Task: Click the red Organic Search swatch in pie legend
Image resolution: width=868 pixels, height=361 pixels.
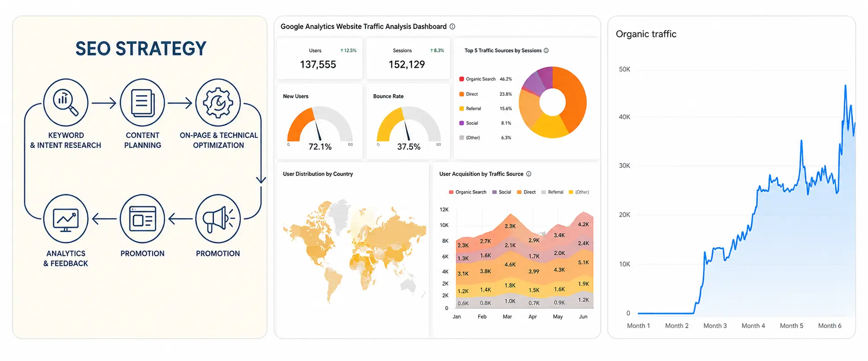Action: point(462,79)
